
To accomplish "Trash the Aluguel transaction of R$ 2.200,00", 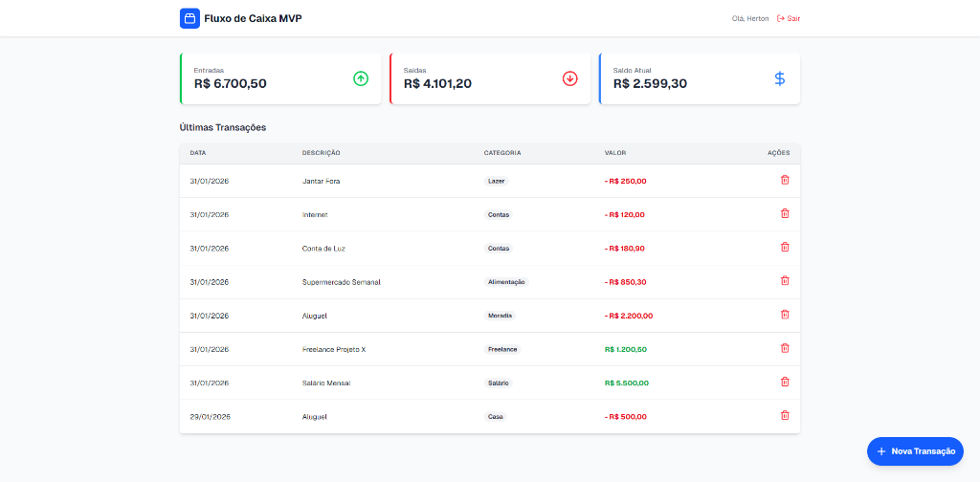I will [x=785, y=315].
